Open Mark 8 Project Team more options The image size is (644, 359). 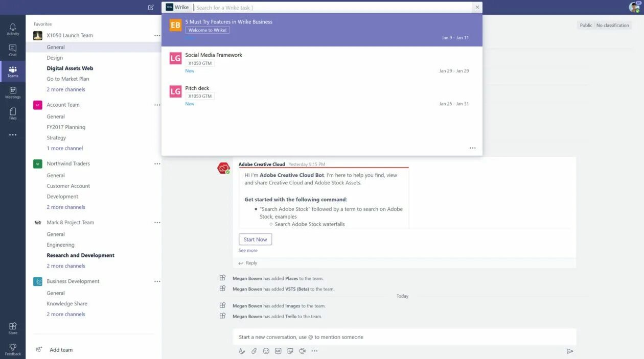coord(157,223)
